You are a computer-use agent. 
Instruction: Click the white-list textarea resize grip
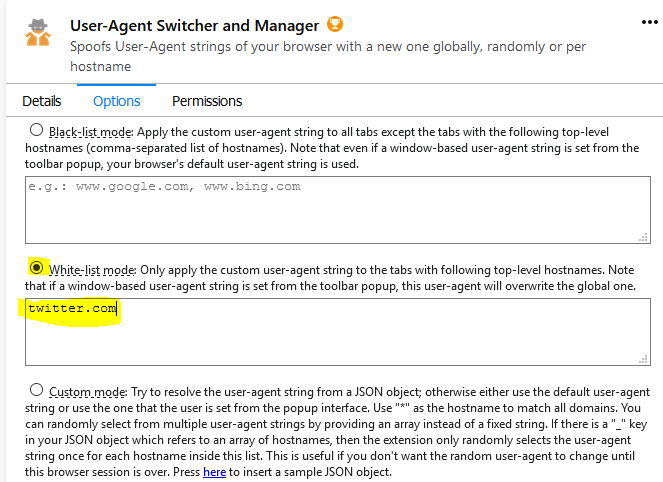pos(643,359)
